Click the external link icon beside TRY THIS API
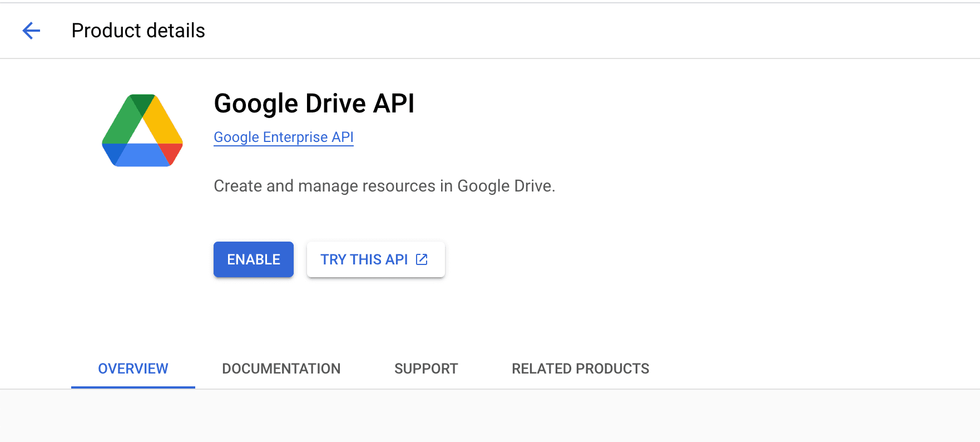This screenshot has width=980, height=442. 422,259
